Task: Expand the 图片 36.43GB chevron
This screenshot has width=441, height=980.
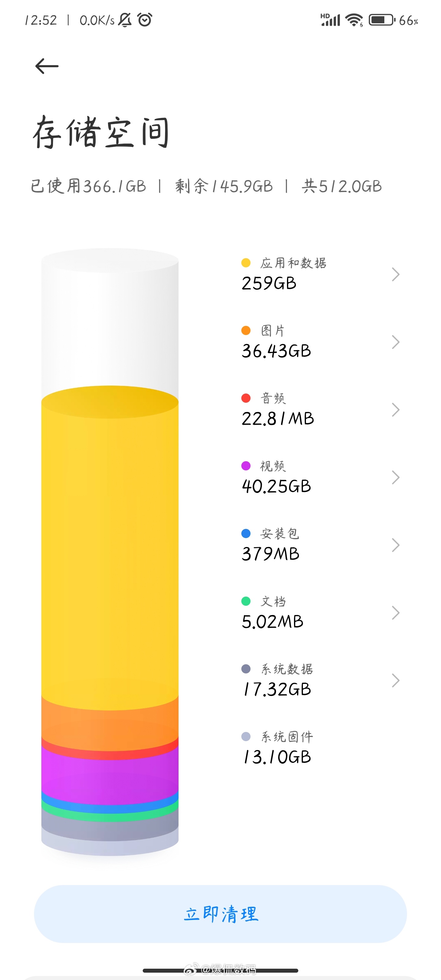Action: tap(396, 342)
